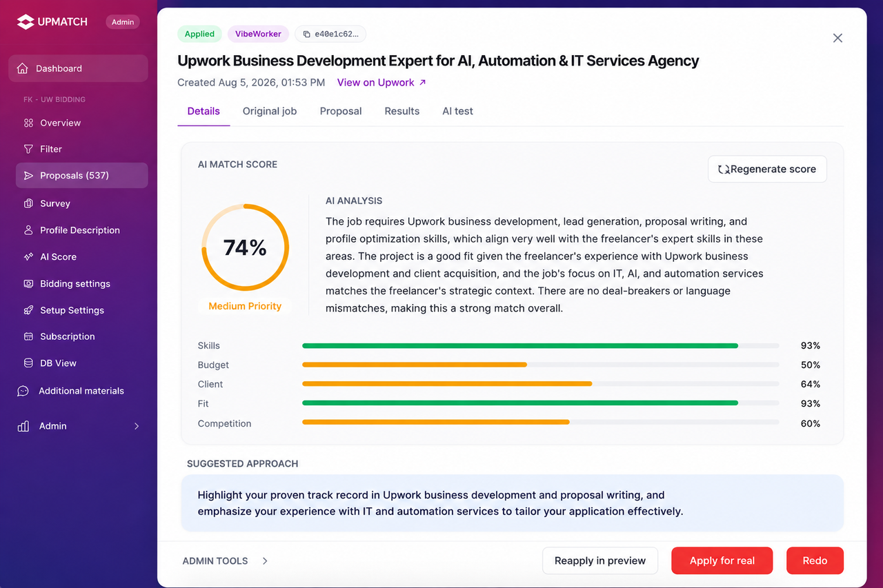Click the AI Score sparkle icon
The image size is (883, 588).
(28, 256)
